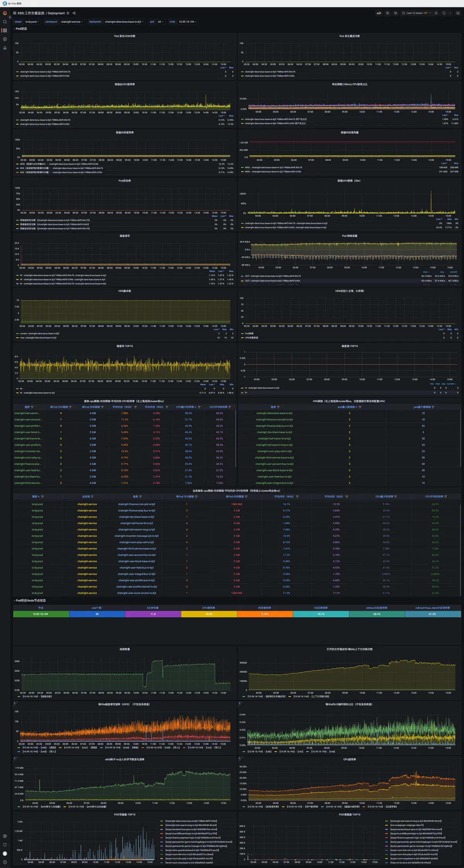This screenshot has height=868, width=464.
Task: Filter the 服务 column in the first table
Action: (32, 407)
